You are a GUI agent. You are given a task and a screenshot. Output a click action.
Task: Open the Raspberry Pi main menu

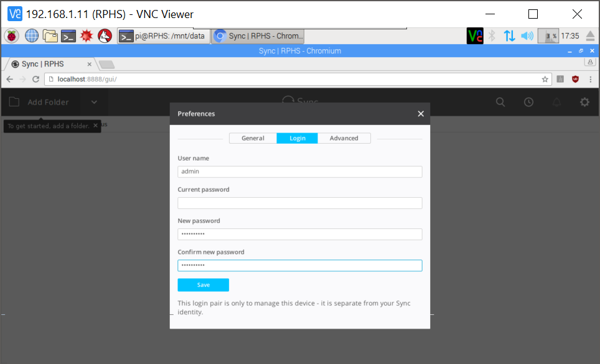click(x=12, y=36)
